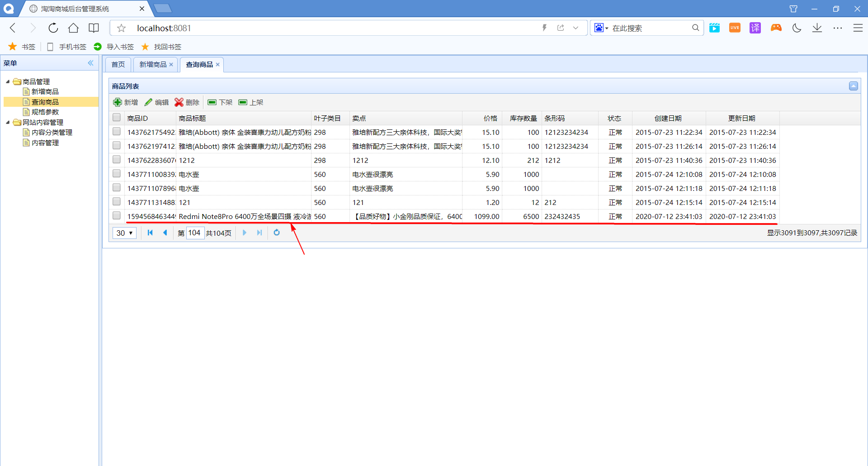Open 新增商品 in the sidebar tree
This screenshot has width=868, height=466.
click(45, 92)
